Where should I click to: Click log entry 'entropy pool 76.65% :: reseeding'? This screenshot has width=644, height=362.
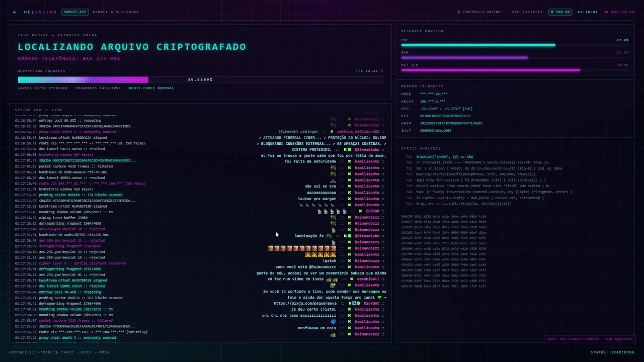pos(70,292)
